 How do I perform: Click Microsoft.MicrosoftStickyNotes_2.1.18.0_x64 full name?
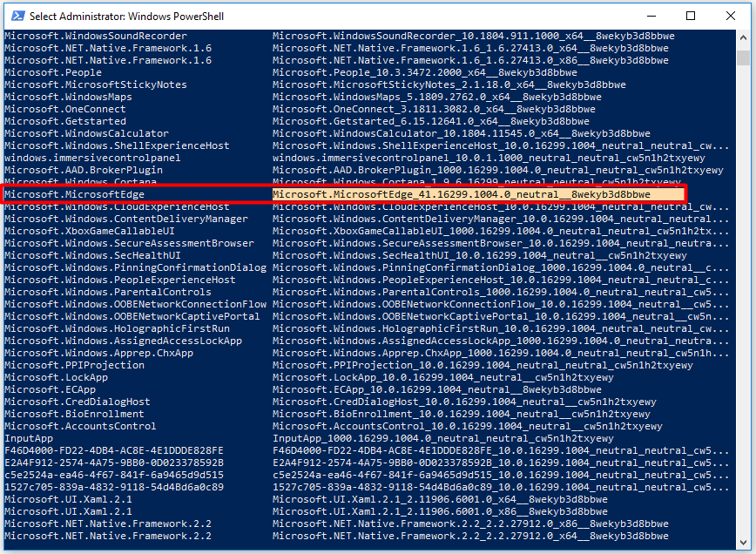tap(449, 84)
